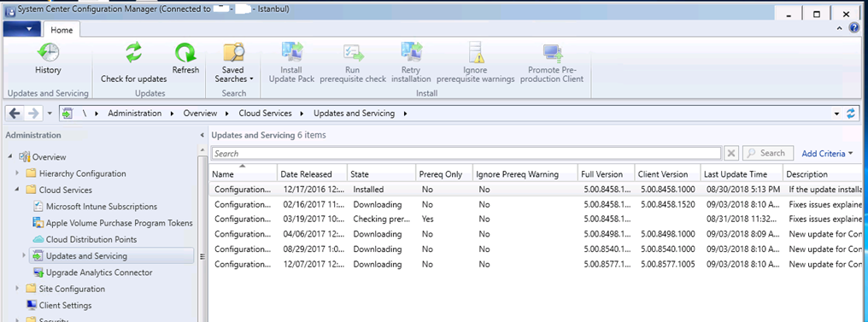
Task: Select Microsoft Intune Subscriptions tree item
Action: pyautogui.click(x=102, y=207)
